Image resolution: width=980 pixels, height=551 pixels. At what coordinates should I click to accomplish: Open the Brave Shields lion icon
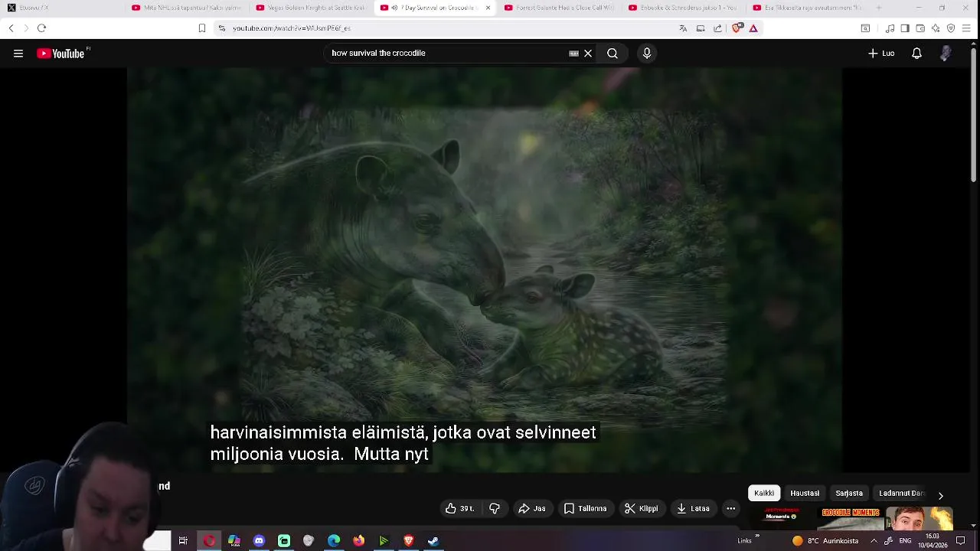(x=737, y=28)
